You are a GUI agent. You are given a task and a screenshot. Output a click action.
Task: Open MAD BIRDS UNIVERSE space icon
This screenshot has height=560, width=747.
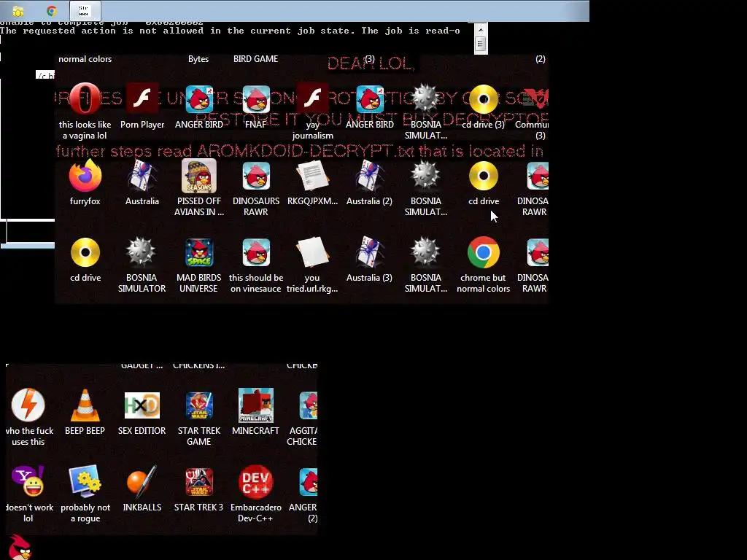pos(199,252)
